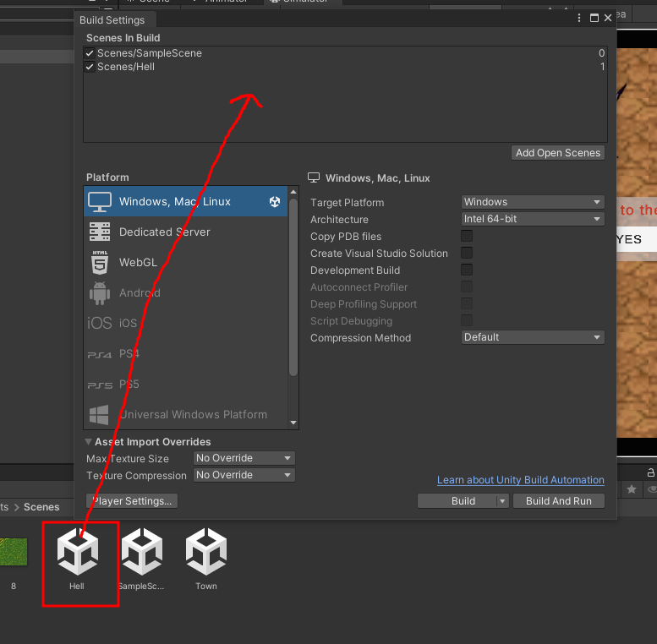Click the iOS platform icon
This screenshot has width=657, height=644.
point(100,323)
